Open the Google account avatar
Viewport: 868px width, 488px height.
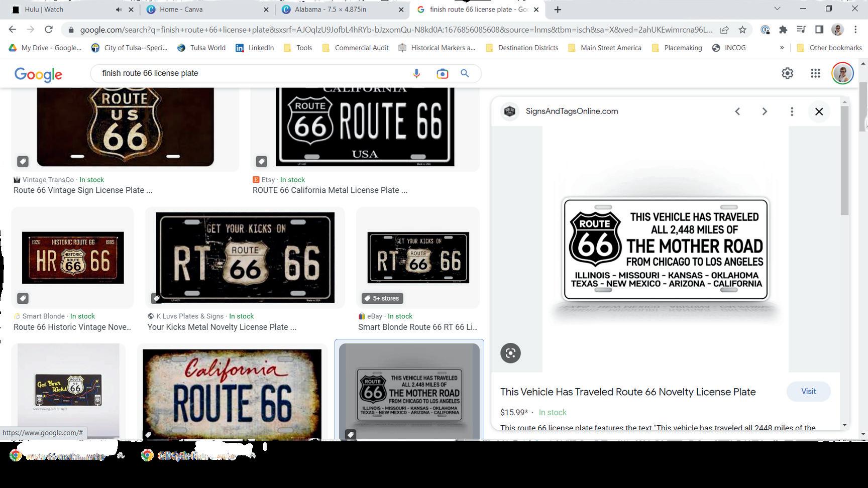842,73
